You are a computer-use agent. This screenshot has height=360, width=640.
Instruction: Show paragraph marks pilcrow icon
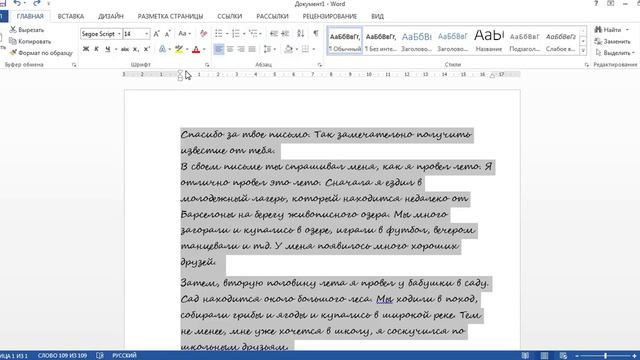point(316,33)
